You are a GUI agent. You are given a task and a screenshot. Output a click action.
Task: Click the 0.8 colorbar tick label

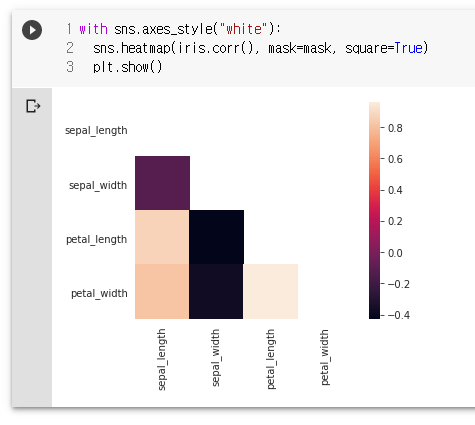[395, 128]
